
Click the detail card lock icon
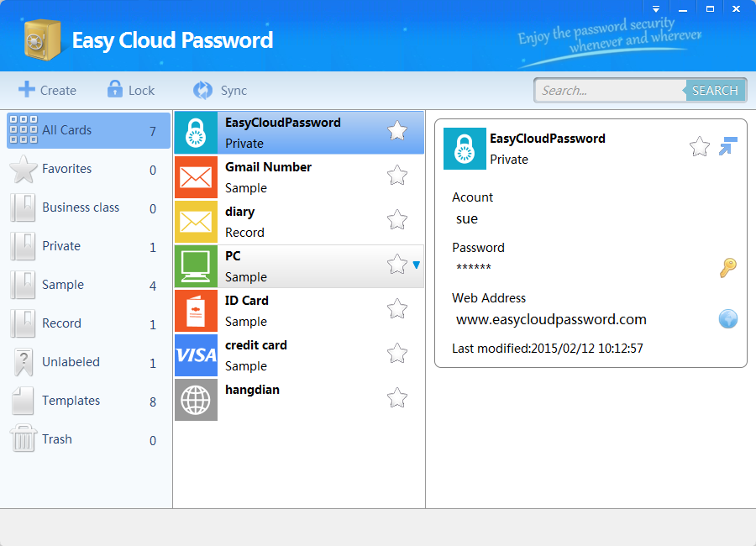pos(465,149)
